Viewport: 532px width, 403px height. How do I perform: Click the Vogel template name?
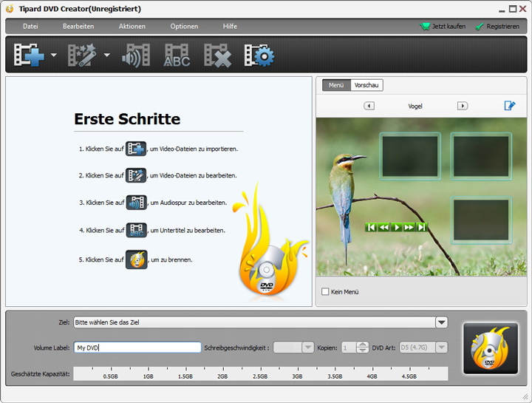(415, 106)
